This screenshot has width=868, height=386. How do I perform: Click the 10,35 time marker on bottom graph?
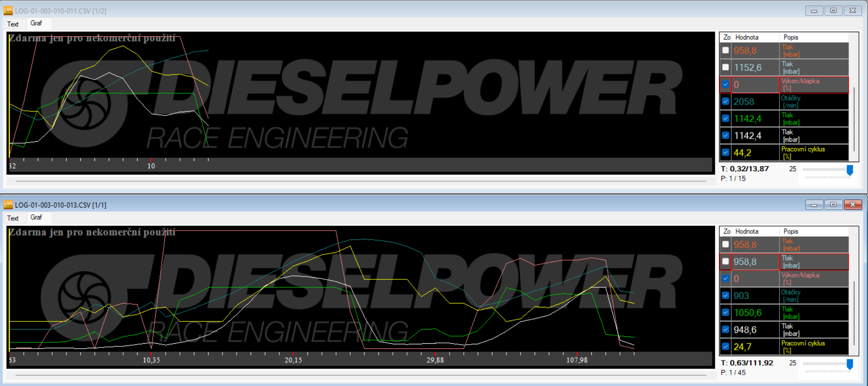coord(151,360)
